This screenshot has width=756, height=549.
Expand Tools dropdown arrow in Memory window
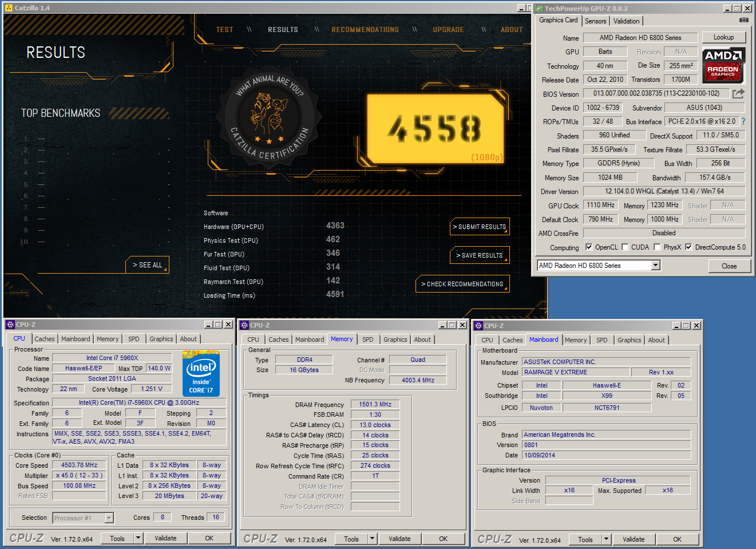[372, 539]
